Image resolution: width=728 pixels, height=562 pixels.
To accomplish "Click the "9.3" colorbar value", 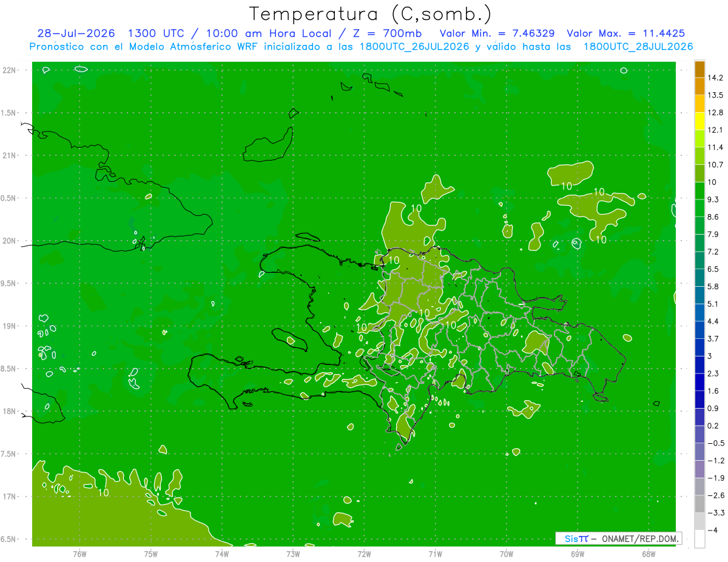I will (713, 199).
